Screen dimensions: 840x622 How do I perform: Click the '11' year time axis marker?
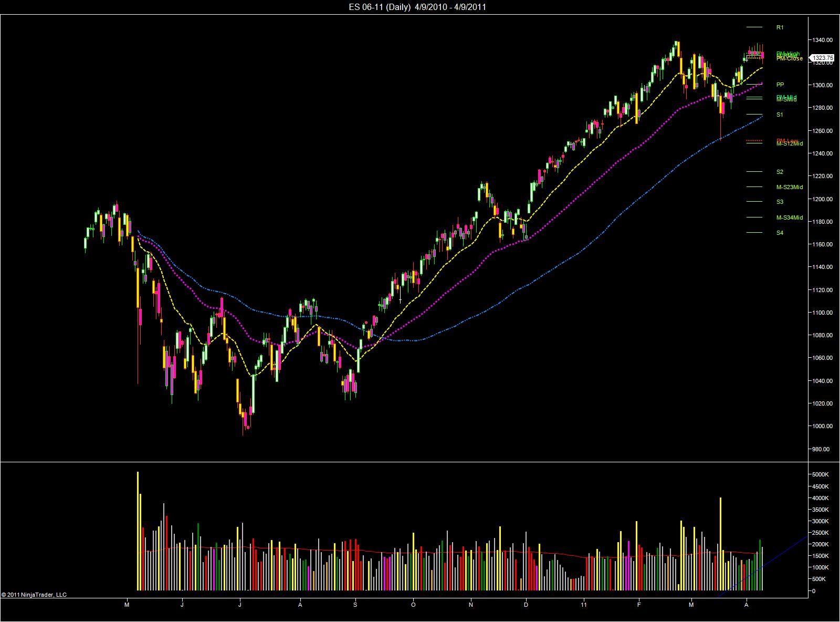584,605
